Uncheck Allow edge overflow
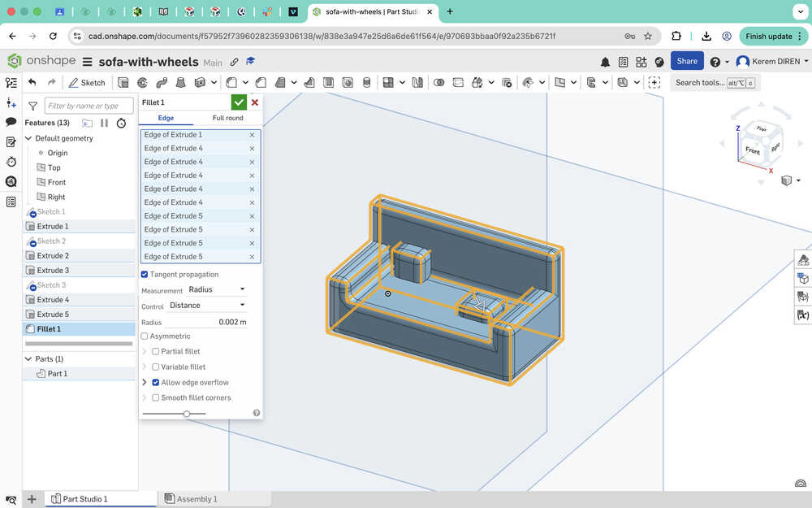This screenshot has width=812, height=508. [156, 382]
